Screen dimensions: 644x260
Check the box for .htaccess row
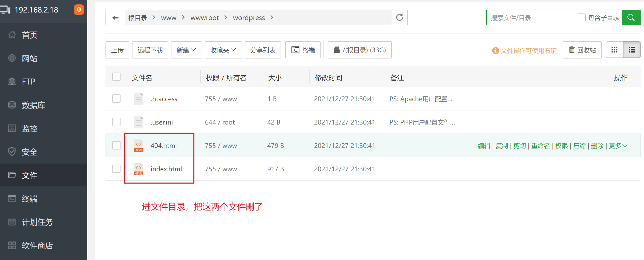click(116, 99)
